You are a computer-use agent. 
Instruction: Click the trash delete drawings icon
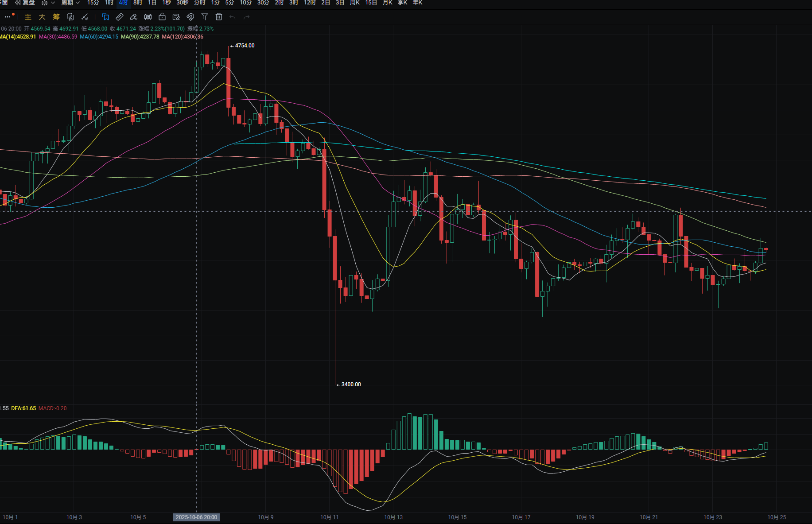(219, 17)
